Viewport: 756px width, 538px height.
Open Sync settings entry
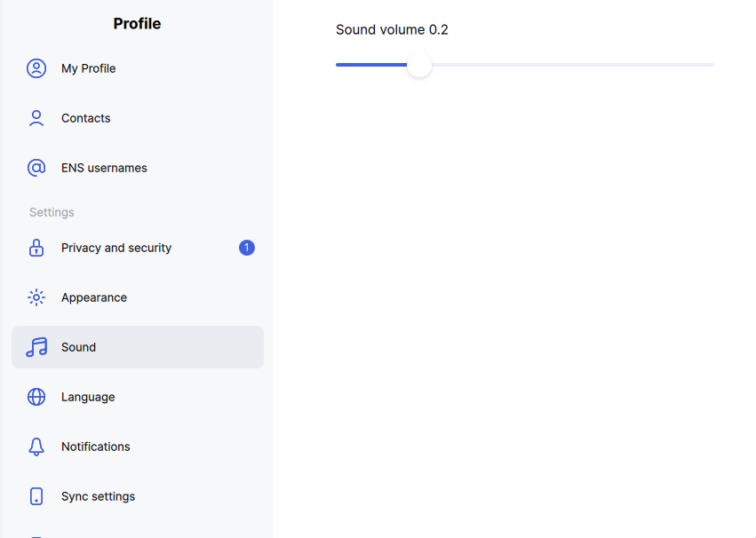[x=138, y=496]
